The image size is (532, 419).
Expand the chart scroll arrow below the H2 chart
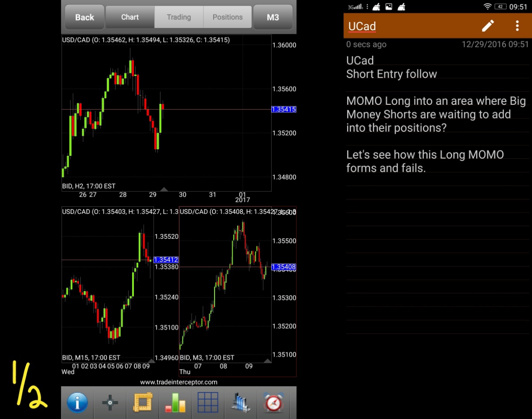click(164, 190)
